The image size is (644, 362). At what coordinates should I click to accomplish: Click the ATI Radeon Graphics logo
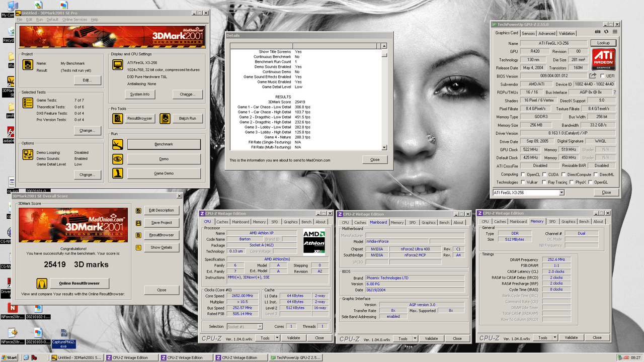pos(604,59)
